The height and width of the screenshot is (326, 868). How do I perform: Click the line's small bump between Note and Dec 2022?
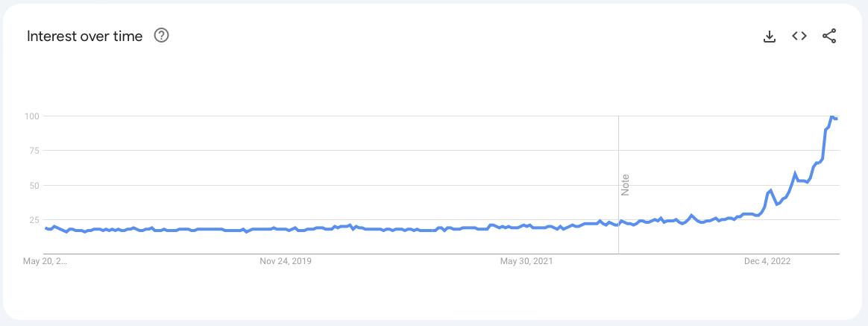pos(691,216)
